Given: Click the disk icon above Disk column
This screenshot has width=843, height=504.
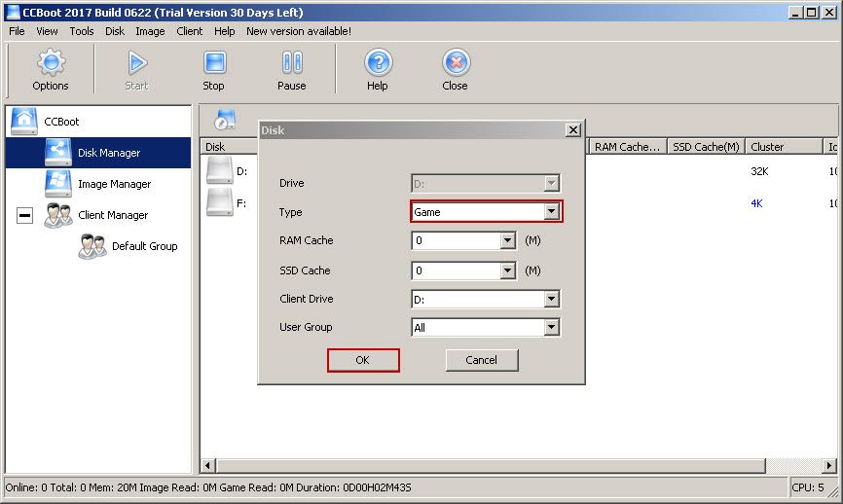Looking at the screenshot, I should [x=225, y=120].
